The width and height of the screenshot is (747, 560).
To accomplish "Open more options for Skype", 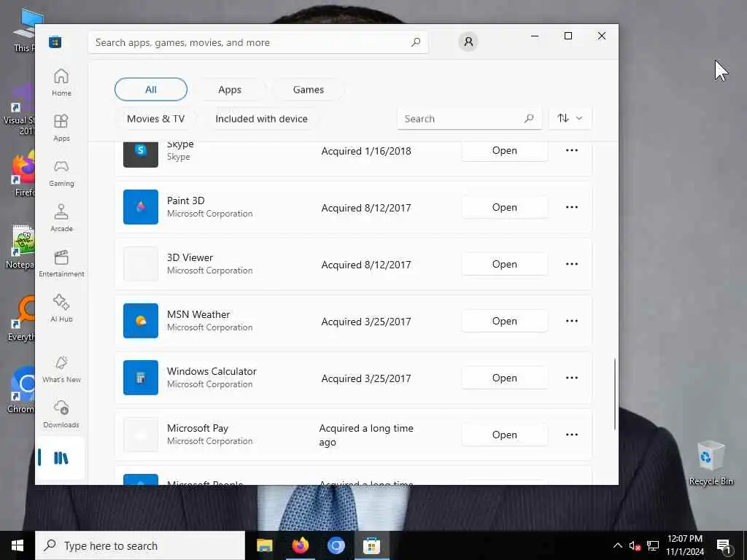I will pyautogui.click(x=572, y=150).
